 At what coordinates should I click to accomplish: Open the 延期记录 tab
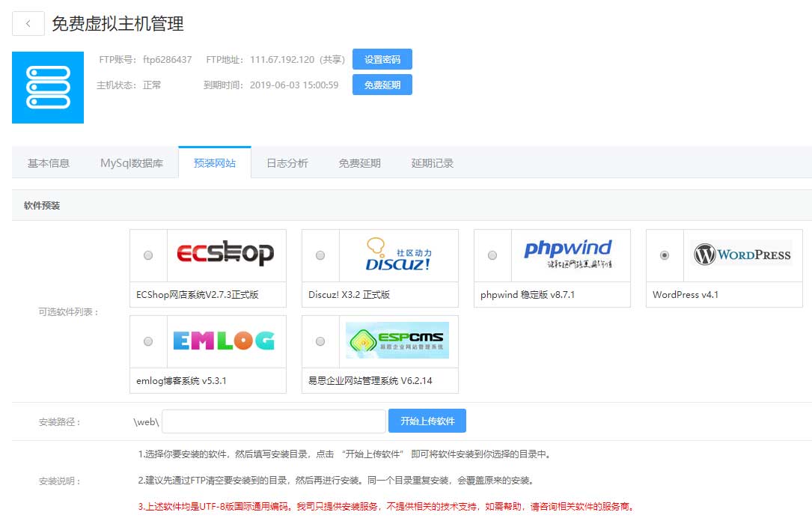point(432,163)
